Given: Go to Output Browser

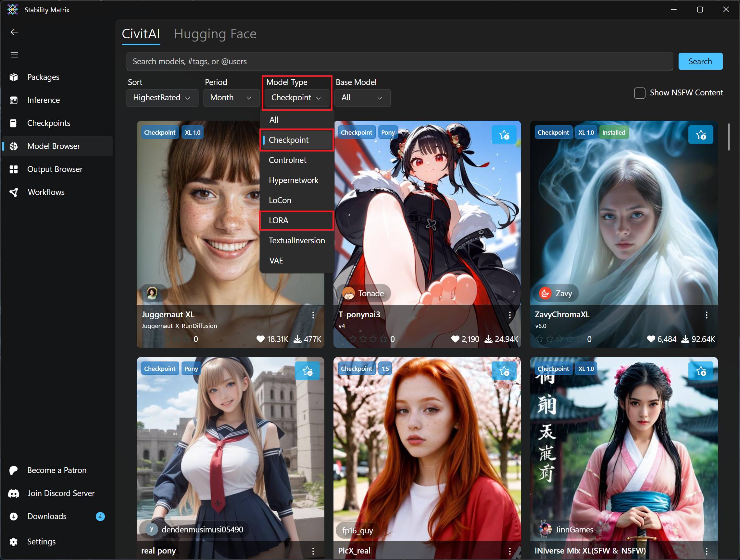Looking at the screenshot, I should coord(55,169).
